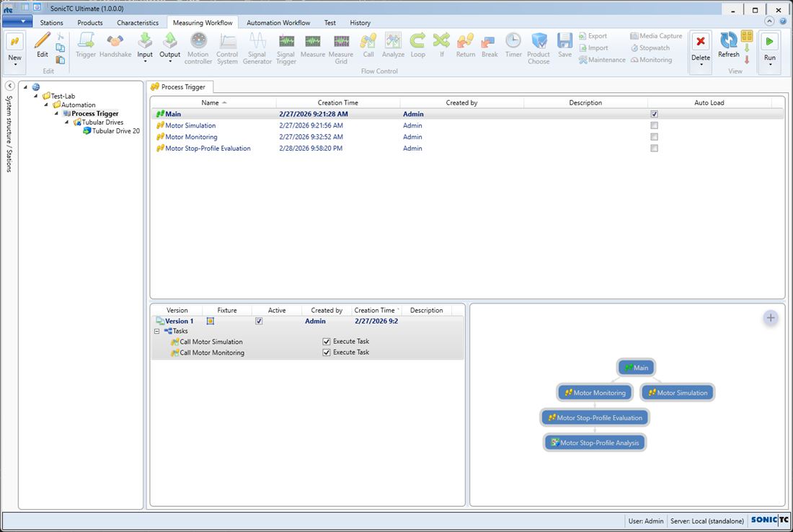The width and height of the screenshot is (793, 532).
Task: Sort list by Creation Time column header
Action: point(338,102)
